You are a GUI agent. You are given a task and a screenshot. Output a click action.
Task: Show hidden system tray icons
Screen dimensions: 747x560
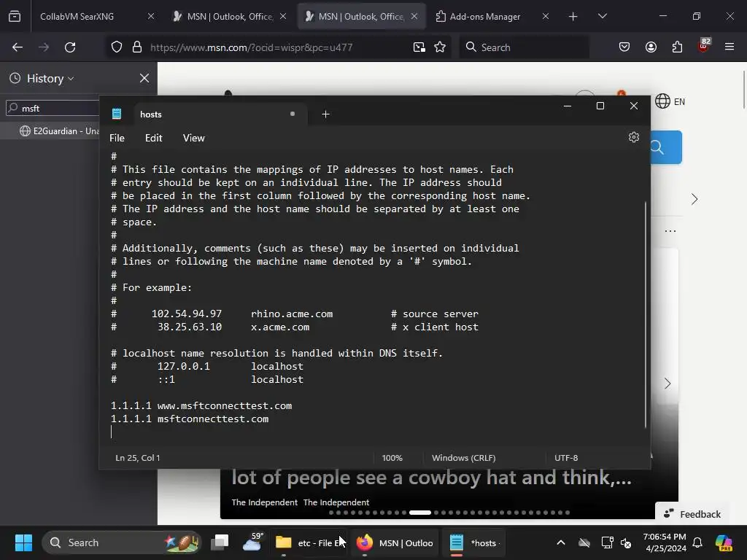[561, 542]
